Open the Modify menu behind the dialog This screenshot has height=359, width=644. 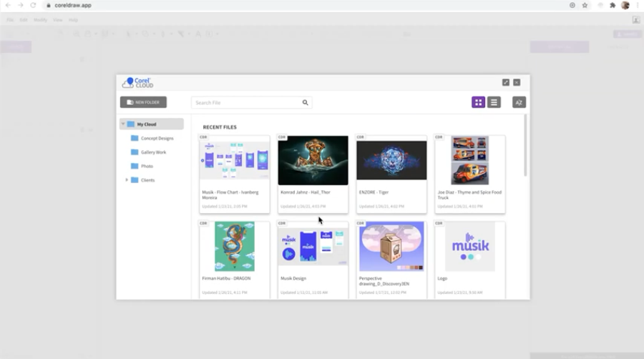[40, 20]
